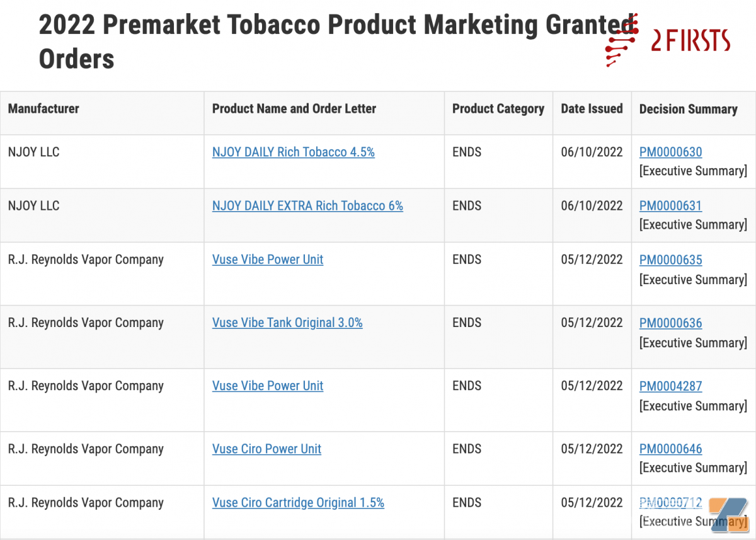Open Vuse Ciro Cartridge Original 1.5% link
Image resolution: width=756 pixels, height=540 pixels.
298,503
